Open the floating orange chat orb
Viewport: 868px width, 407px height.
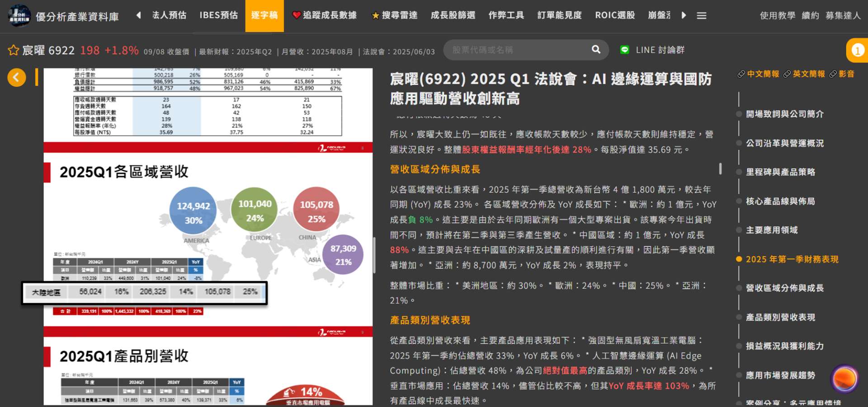844,378
